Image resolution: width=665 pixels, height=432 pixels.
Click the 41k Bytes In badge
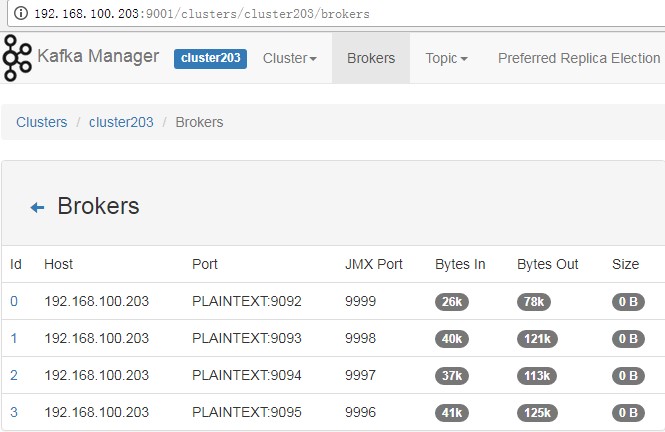coord(452,412)
